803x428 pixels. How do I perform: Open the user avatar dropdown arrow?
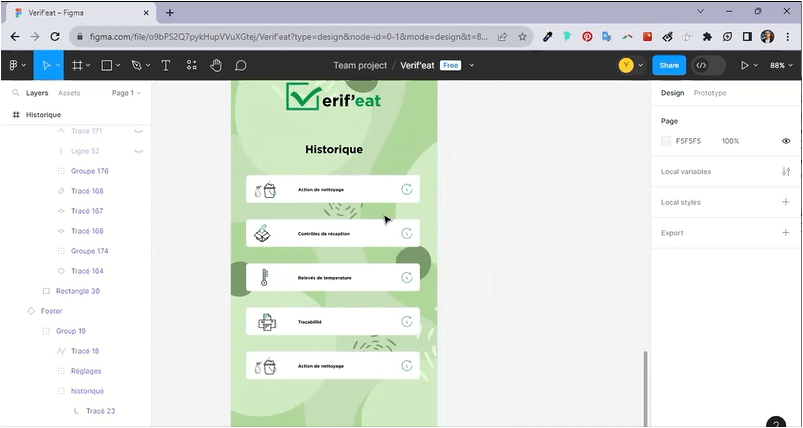pyautogui.click(x=641, y=66)
